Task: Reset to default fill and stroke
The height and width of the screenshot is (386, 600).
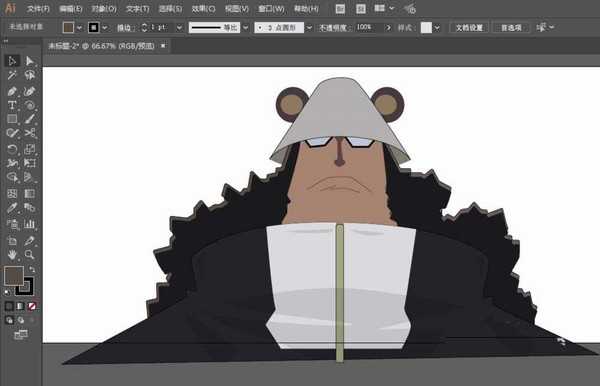Action: pos(7,293)
